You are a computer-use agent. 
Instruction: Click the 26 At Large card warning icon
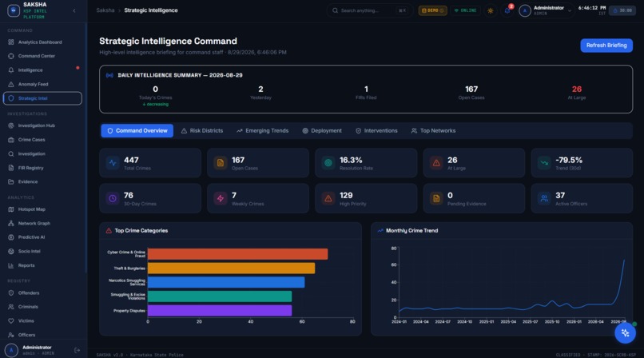click(x=436, y=163)
